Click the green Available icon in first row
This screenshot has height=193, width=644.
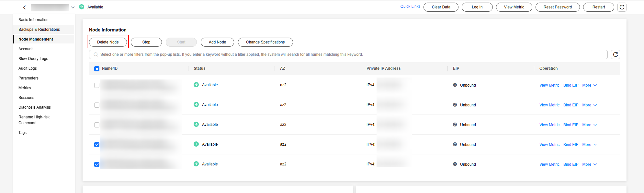point(196,85)
